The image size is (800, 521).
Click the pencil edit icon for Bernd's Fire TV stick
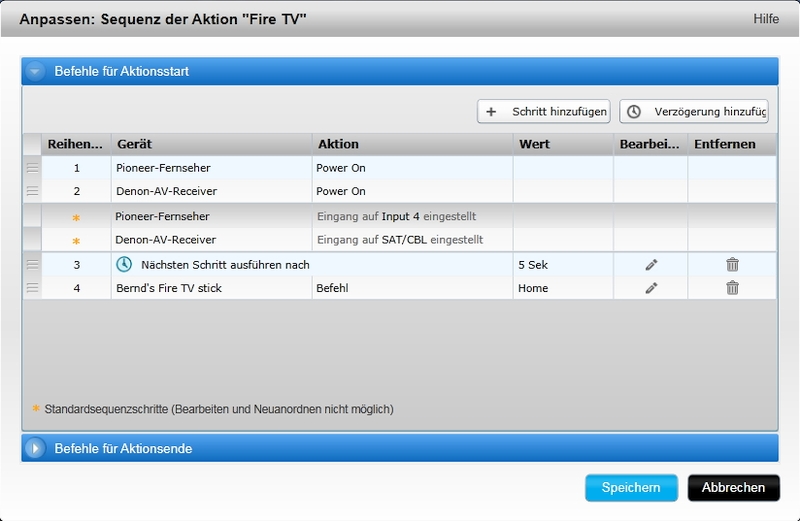coord(652,288)
